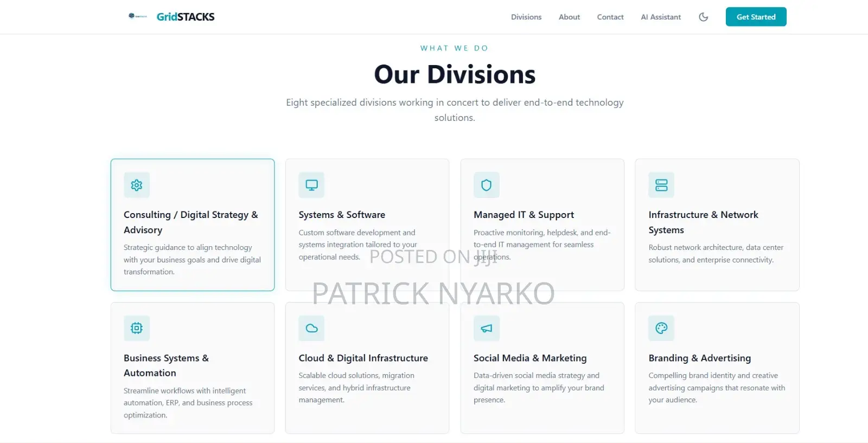Click 'Data-driven social media strategy' description
The height and width of the screenshot is (443, 868).
pyautogui.click(x=539, y=388)
